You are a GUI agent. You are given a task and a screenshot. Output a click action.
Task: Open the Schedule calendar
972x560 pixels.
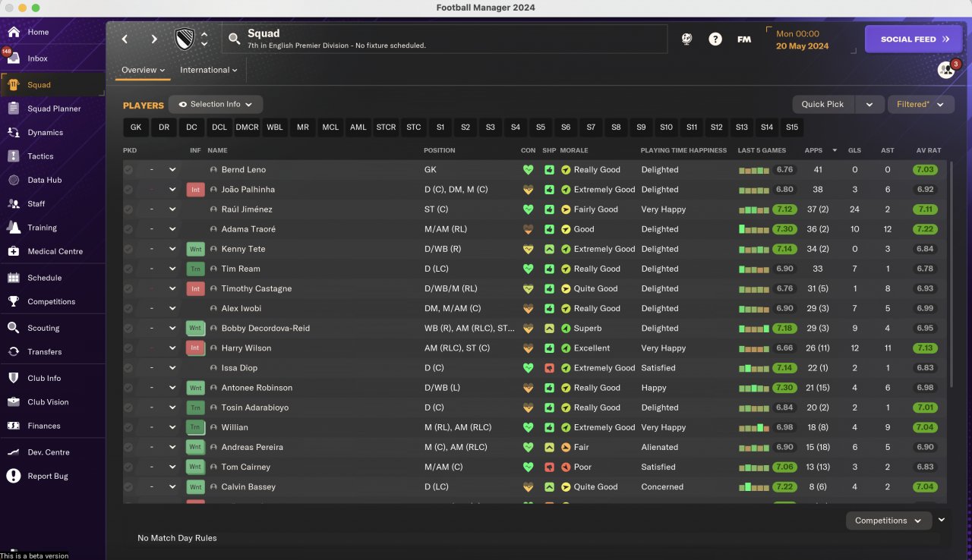45,278
